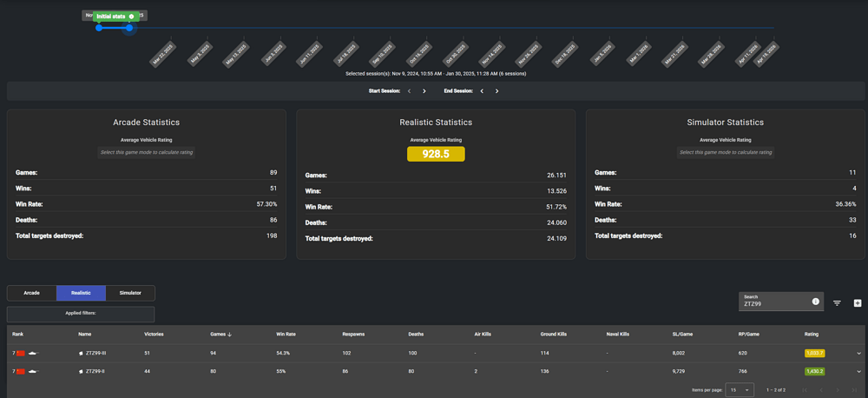Click the Arcade Statistics card title
868x398 pixels.
pos(146,122)
